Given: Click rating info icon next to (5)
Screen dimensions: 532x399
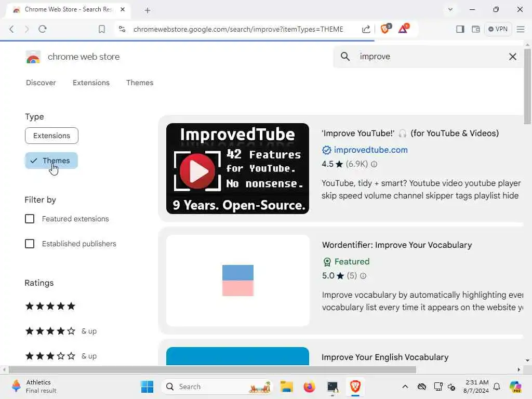Looking at the screenshot, I should tap(363, 276).
